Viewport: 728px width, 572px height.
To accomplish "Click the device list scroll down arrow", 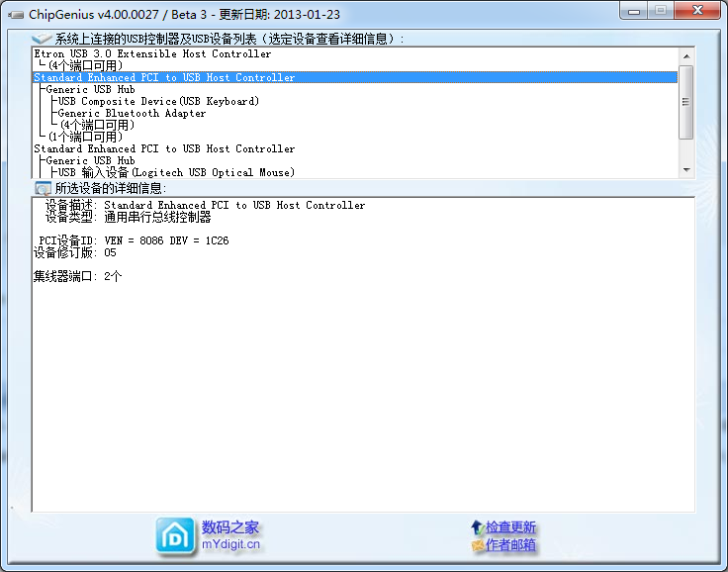I will click(x=686, y=170).
